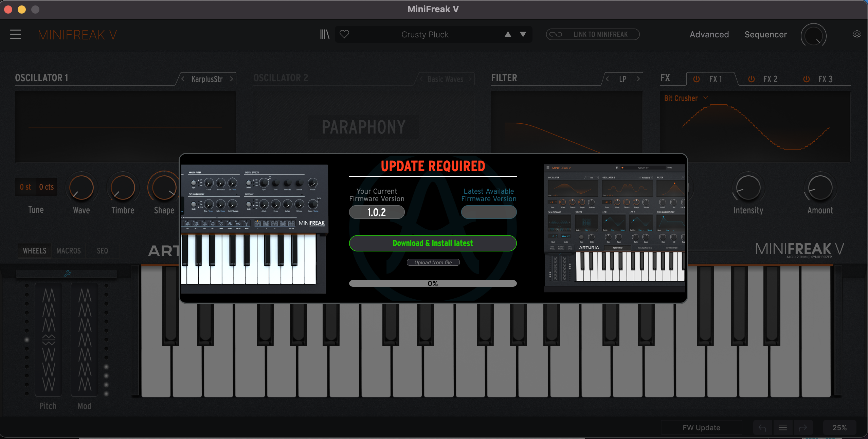Favorite the preset with the heart icon
The height and width of the screenshot is (439, 868).
(344, 34)
